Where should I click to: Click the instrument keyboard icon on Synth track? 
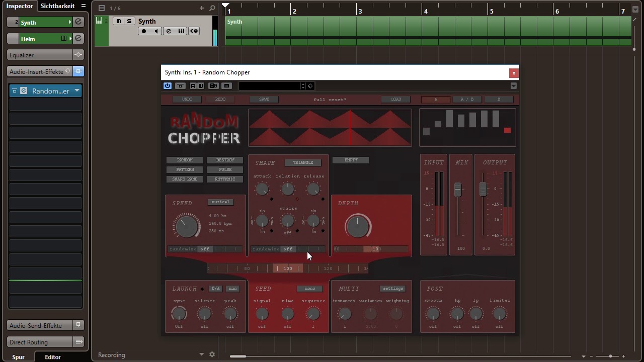(99, 21)
